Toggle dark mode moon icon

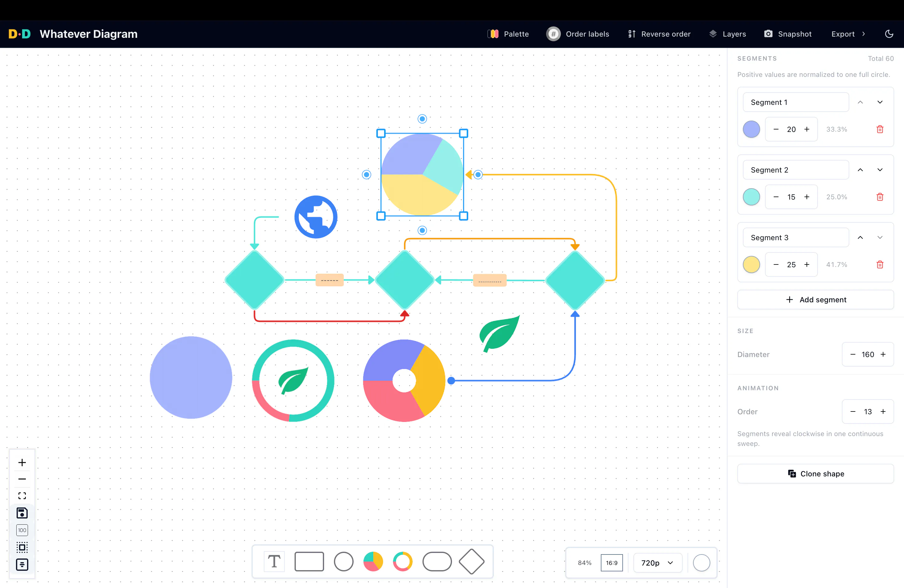coord(889,34)
